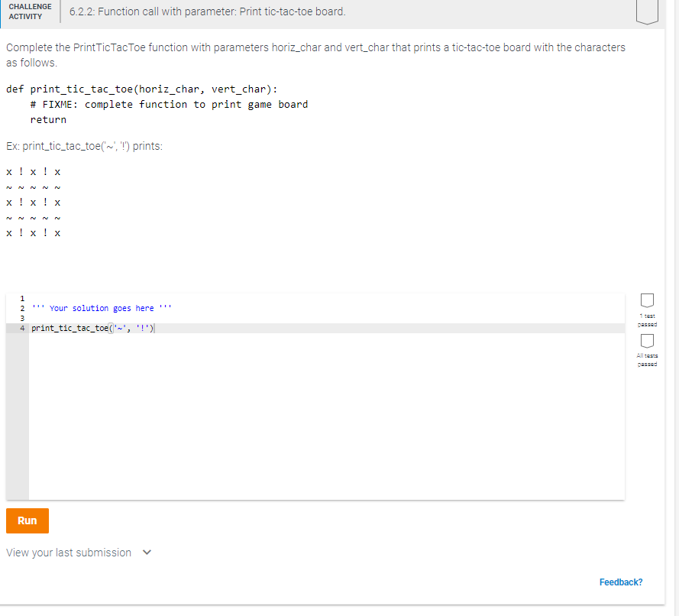Click the 'All tests passed' label text
The height and width of the screenshot is (616, 679).
pos(647,360)
